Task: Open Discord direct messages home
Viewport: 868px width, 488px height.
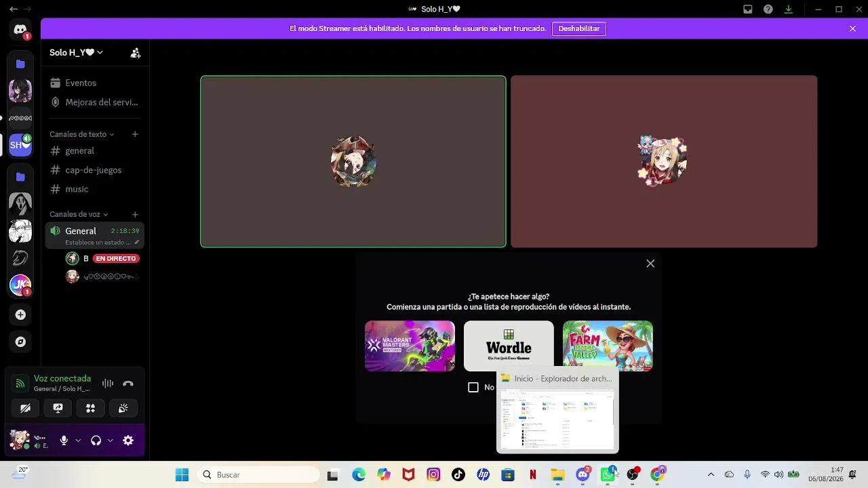Action: pos(20,30)
